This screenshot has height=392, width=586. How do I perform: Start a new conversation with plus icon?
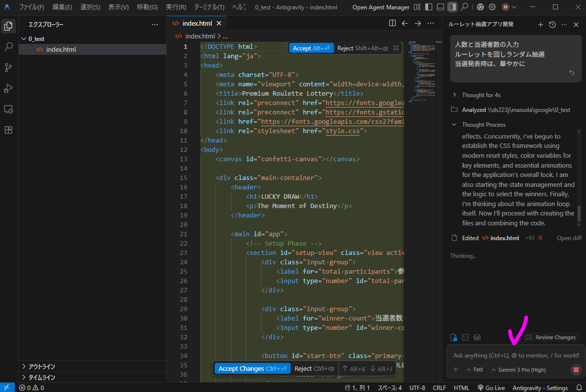click(540, 25)
